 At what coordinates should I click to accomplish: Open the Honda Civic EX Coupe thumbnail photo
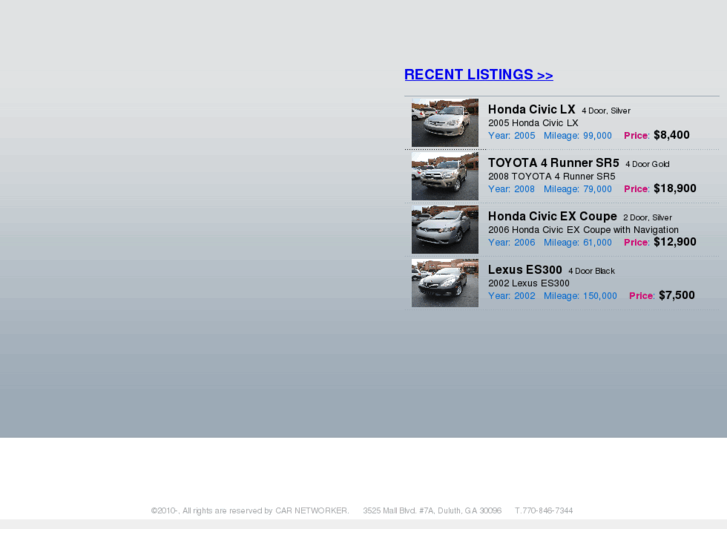click(x=445, y=230)
